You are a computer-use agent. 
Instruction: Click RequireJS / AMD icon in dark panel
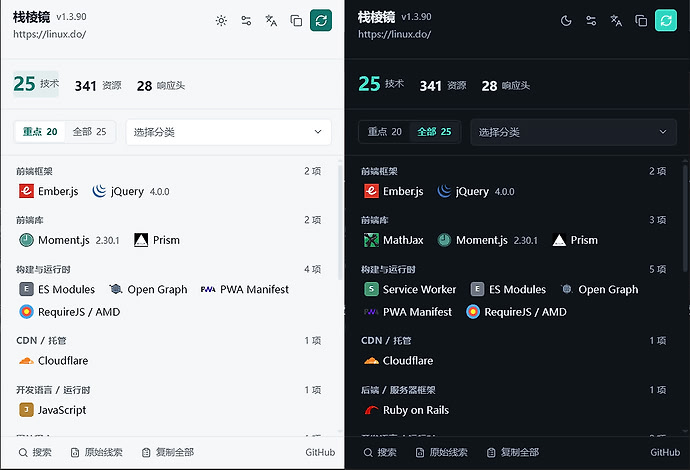tap(473, 312)
